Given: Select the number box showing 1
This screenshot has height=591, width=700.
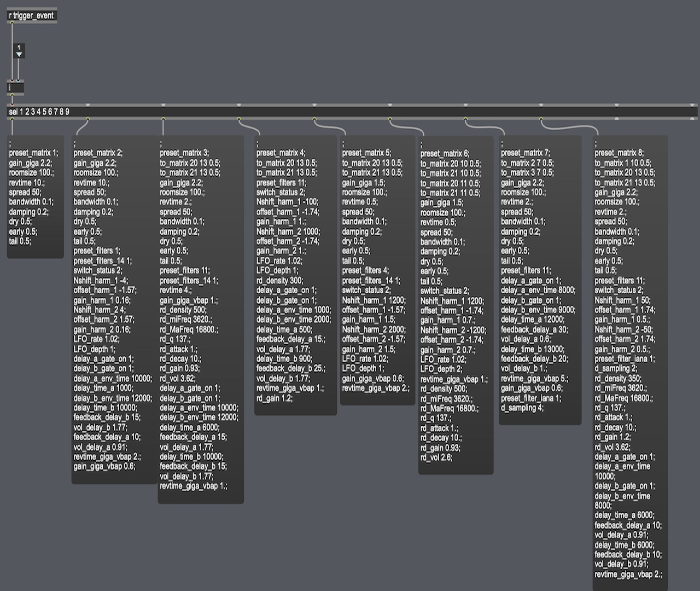Looking at the screenshot, I should tap(19, 48).
